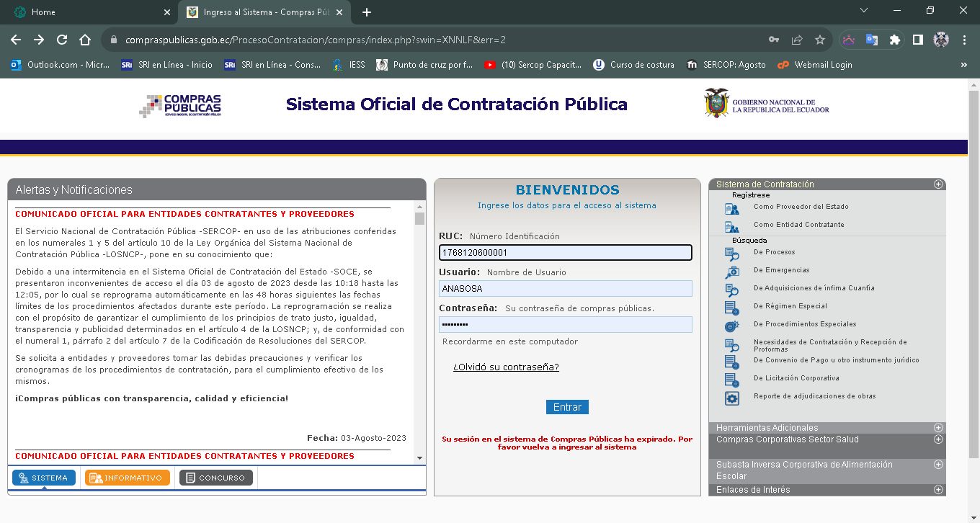Click the ¿Olvidó su contraseña? link
The width and height of the screenshot is (980, 523).
coord(506,367)
